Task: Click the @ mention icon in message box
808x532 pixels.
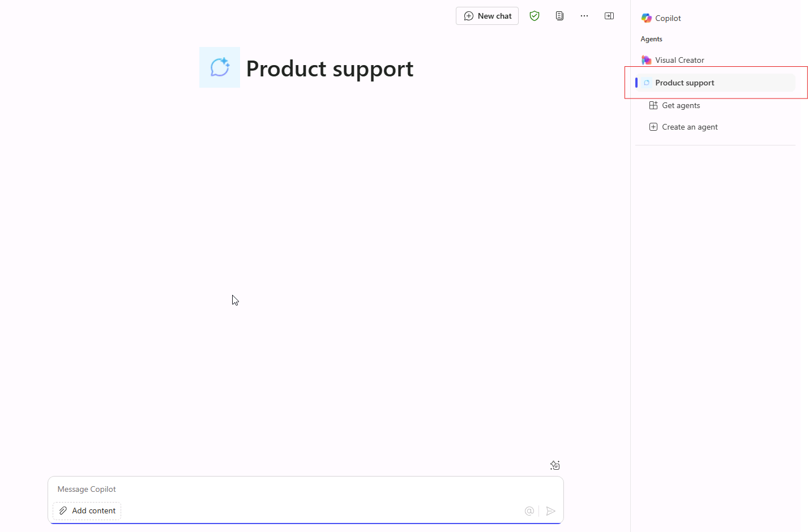Action: point(529,511)
